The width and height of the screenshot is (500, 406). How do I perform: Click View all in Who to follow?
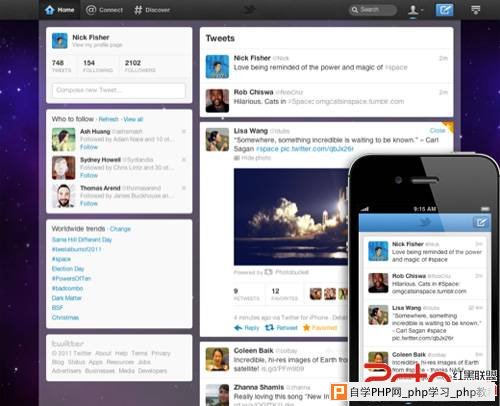point(133,119)
